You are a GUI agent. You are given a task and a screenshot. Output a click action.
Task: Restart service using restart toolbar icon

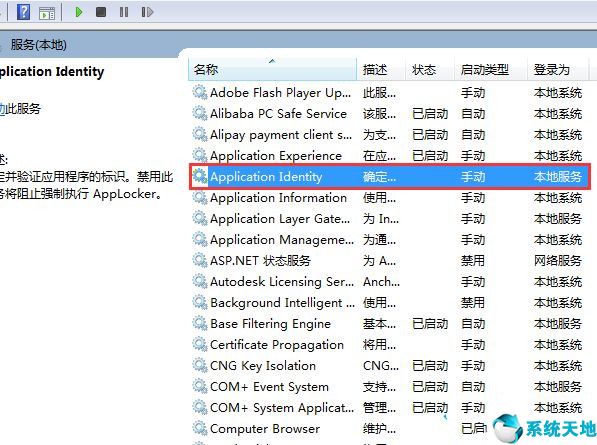pyautogui.click(x=147, y=12)
